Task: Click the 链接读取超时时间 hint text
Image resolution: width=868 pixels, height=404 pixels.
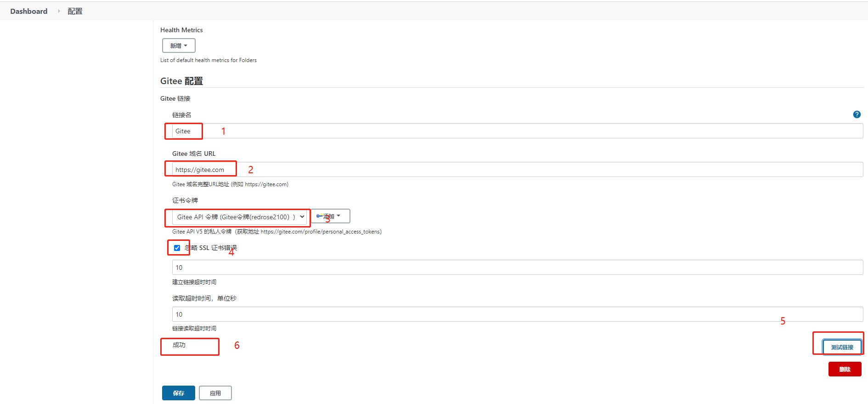Action: tap(194, 329)
